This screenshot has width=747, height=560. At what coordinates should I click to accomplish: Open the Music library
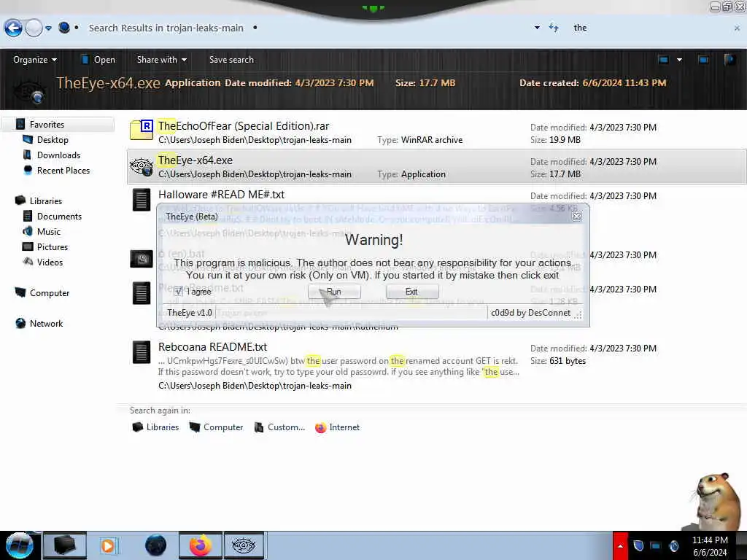(x=49, y=231)
